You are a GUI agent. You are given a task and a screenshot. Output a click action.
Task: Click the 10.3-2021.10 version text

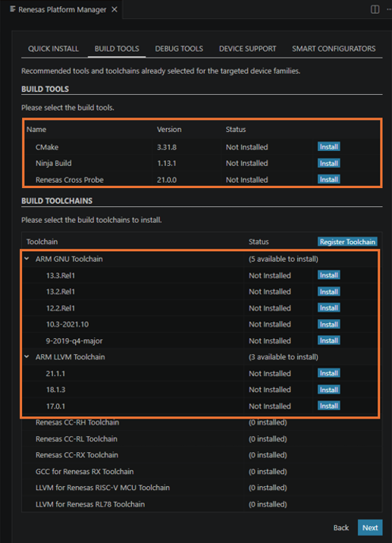point(67,325)
